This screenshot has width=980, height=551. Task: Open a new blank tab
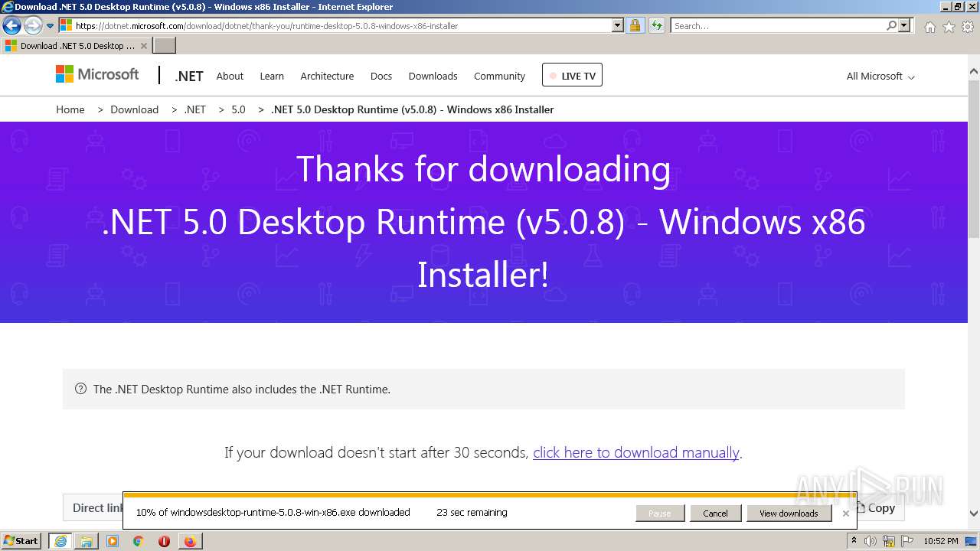(x=165, y=46)
